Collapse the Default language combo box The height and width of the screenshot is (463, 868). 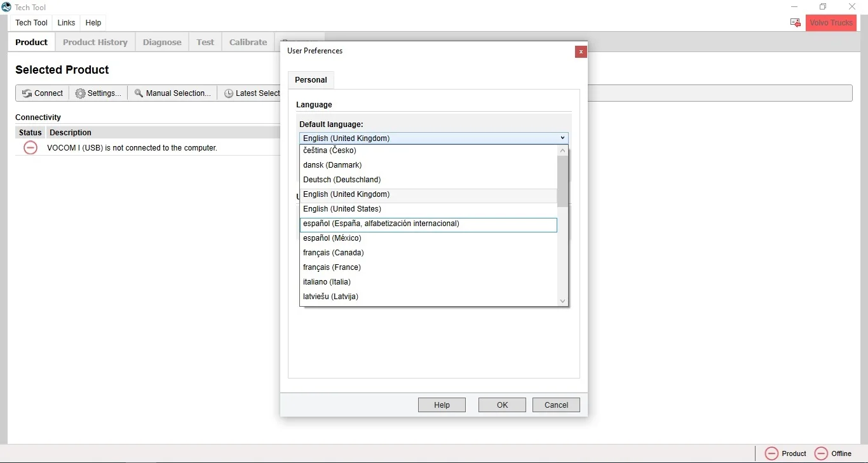tap(562, 138)
